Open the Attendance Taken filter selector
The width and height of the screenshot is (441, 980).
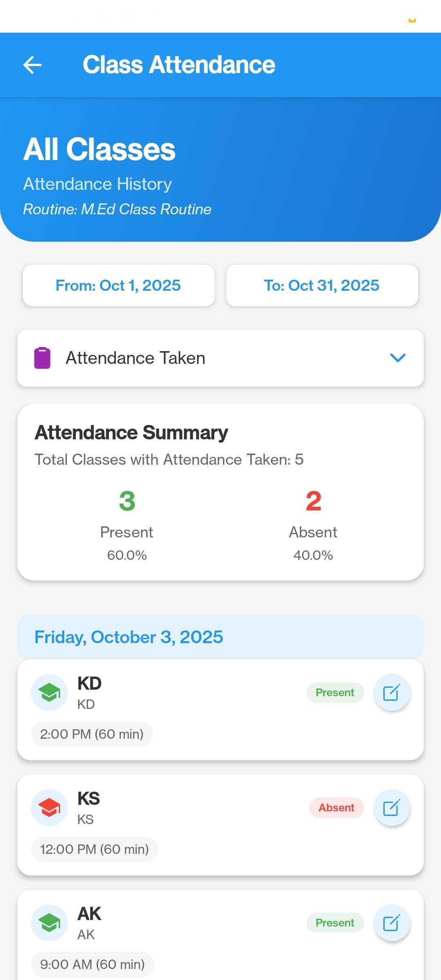pyautogui.click(x=220, y=358)
